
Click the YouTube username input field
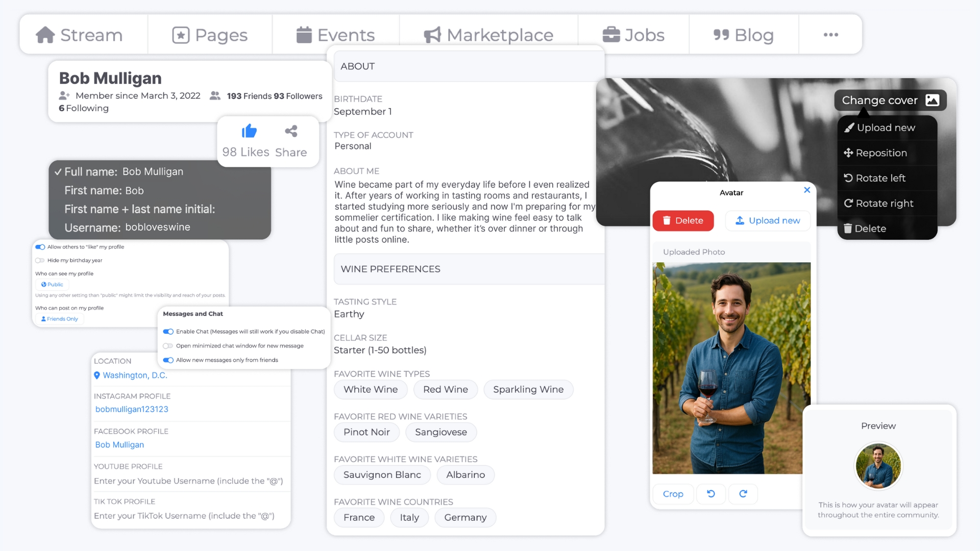point(188,481)
